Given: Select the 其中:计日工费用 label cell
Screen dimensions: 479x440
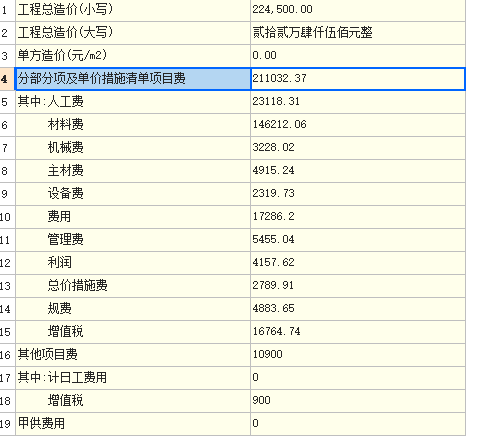Looking at the screenshot, I should point(133,378).
